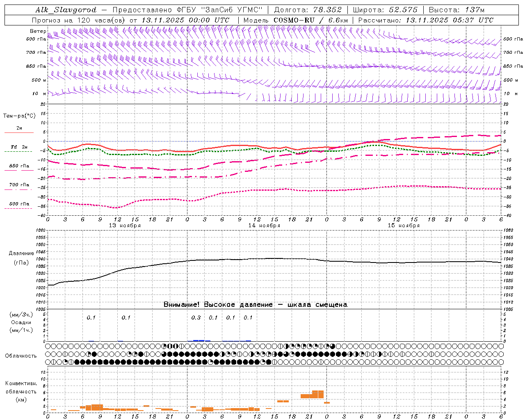Click the 14 ноября date label
Screen dimensions: 525x420
point(264,226)
